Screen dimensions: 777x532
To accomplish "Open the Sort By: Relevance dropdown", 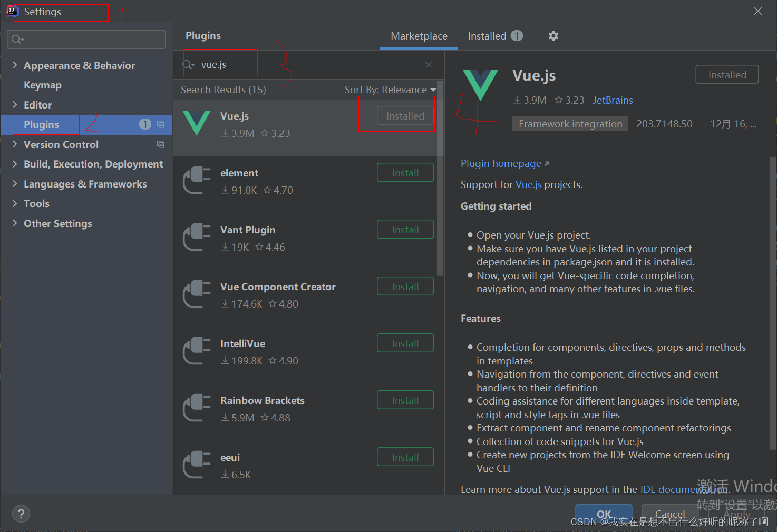I will pos(390,90).
